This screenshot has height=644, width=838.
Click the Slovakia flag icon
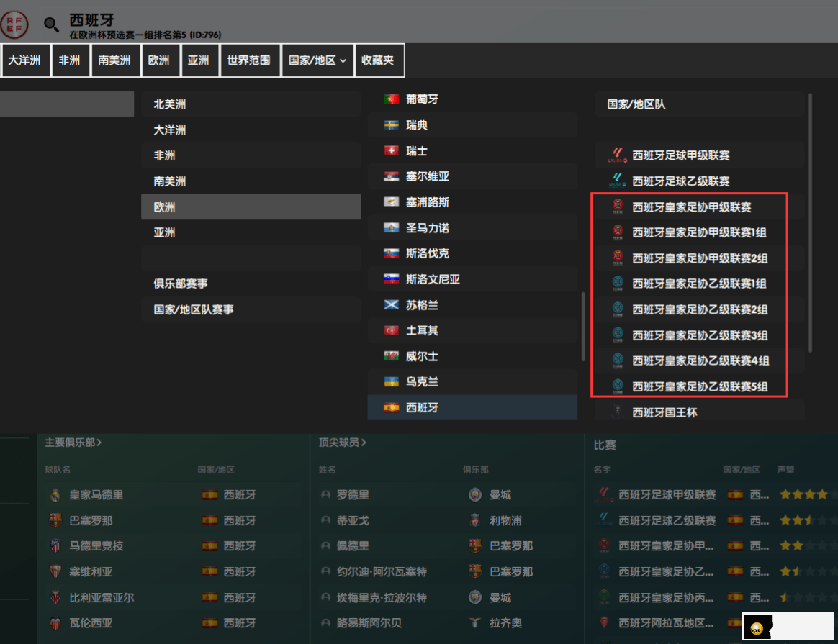(x=391, y=253)
